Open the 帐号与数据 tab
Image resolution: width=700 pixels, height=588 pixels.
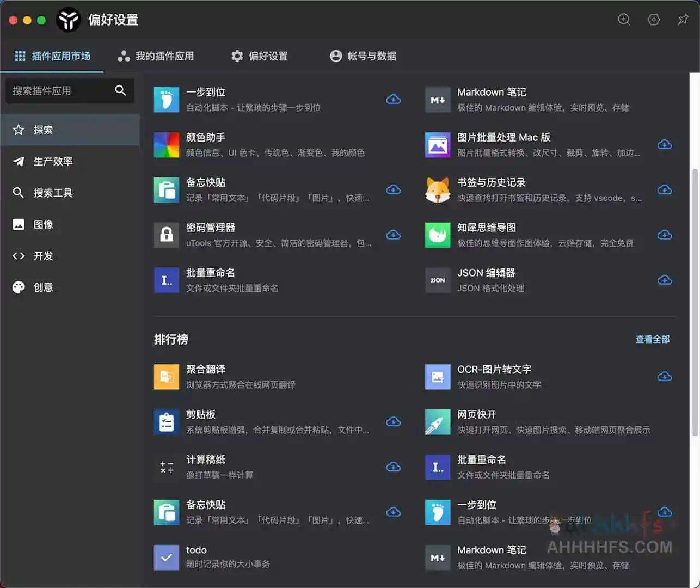(x=364, y=56)
